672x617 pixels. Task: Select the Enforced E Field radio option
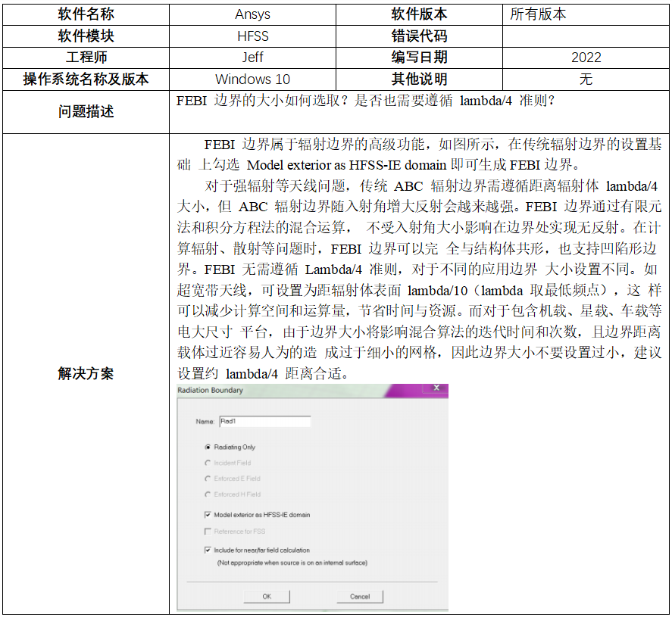(208, 478)
